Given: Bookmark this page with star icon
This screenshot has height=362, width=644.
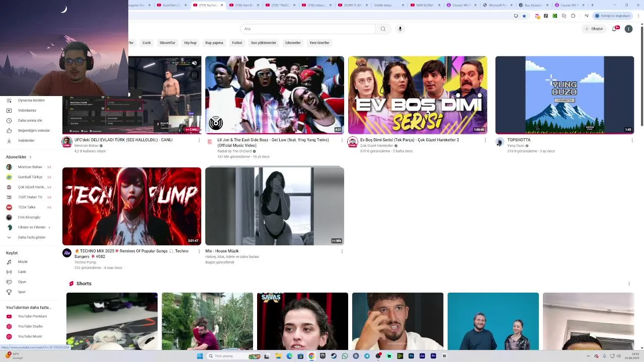Looking at the screenshot, I should [x=524, y=16].
